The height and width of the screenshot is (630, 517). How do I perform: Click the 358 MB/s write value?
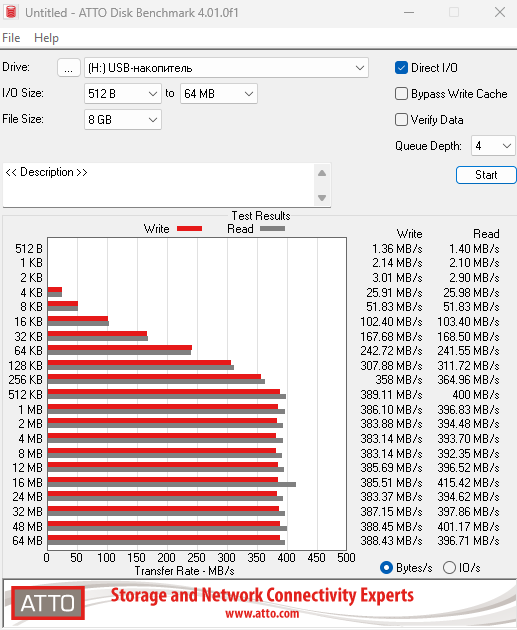tap(398, 380)
